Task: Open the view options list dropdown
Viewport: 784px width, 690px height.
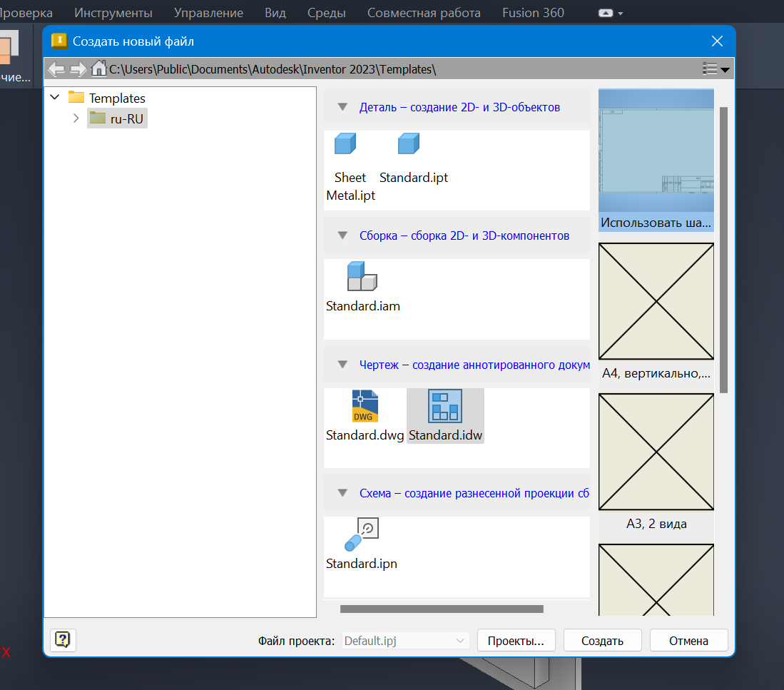Action: (x=716, y=69)
